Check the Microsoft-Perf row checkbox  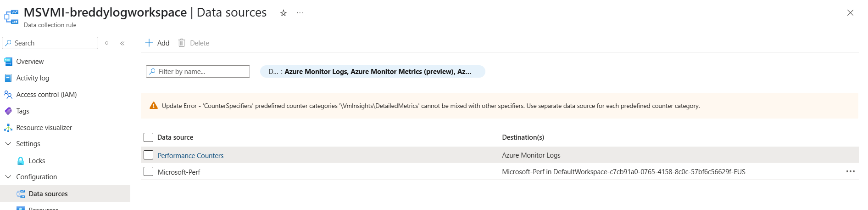tap(148, 171)
